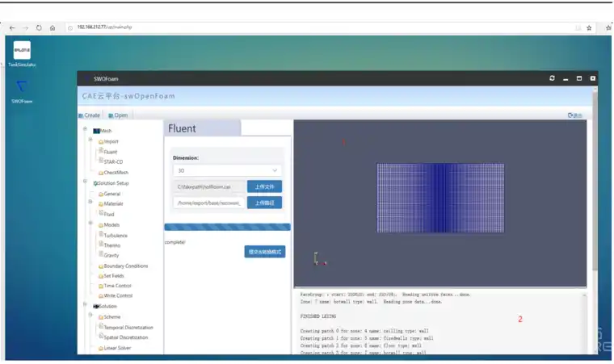The image size is (614, 364).
Task: Click the "FINISHED LEXING" console line
Action: pos(318,316)
